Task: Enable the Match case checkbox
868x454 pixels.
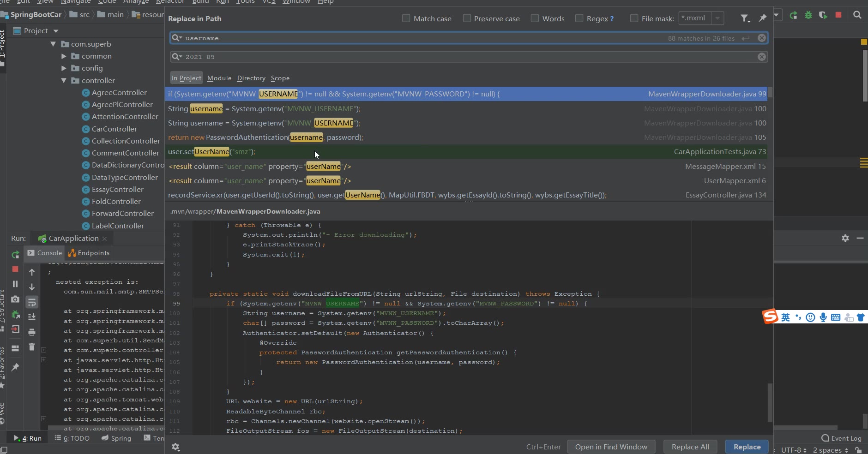Action: 406,18
